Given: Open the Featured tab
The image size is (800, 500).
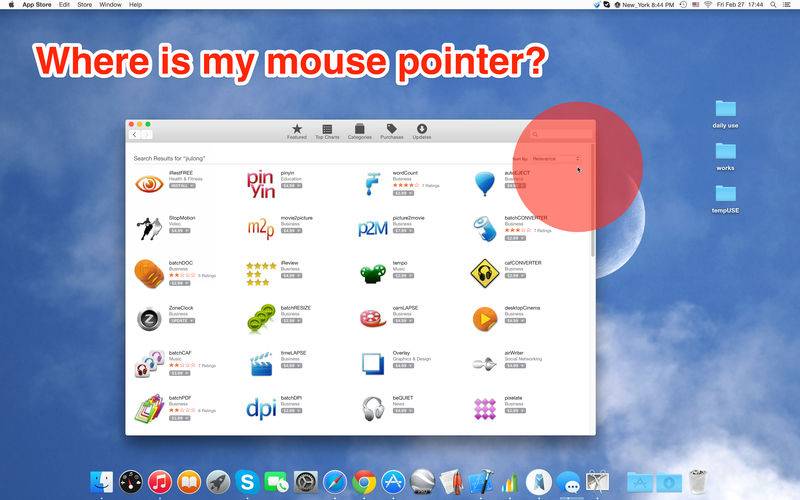Looking at the screenshot, I should (x=296, y=131).
